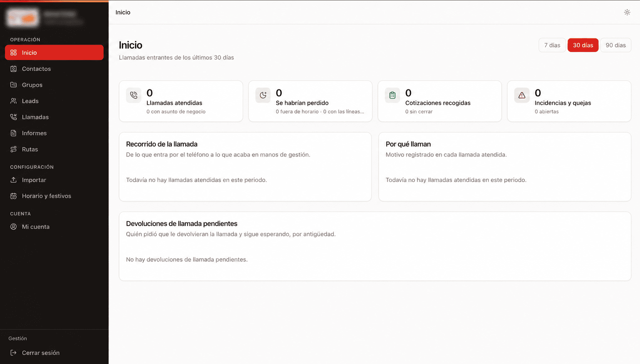Click the Grupos folder icon

click(x=13, y=85)
